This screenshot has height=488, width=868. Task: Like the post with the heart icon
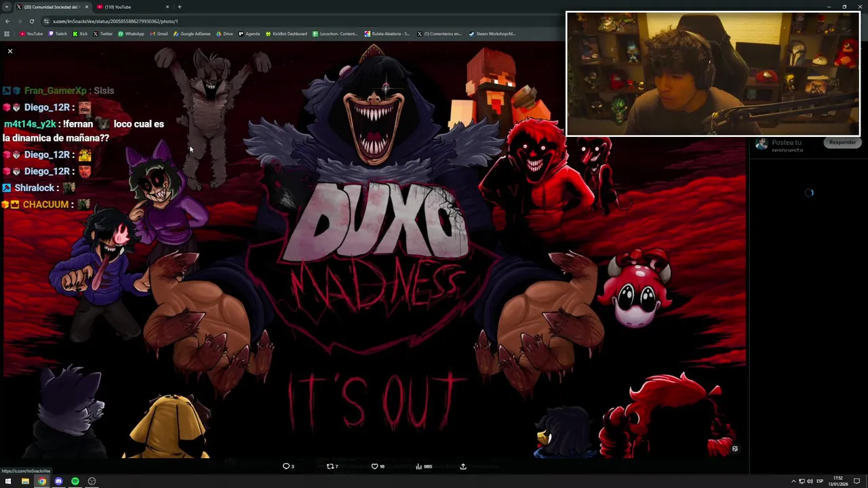click(374, 466)
